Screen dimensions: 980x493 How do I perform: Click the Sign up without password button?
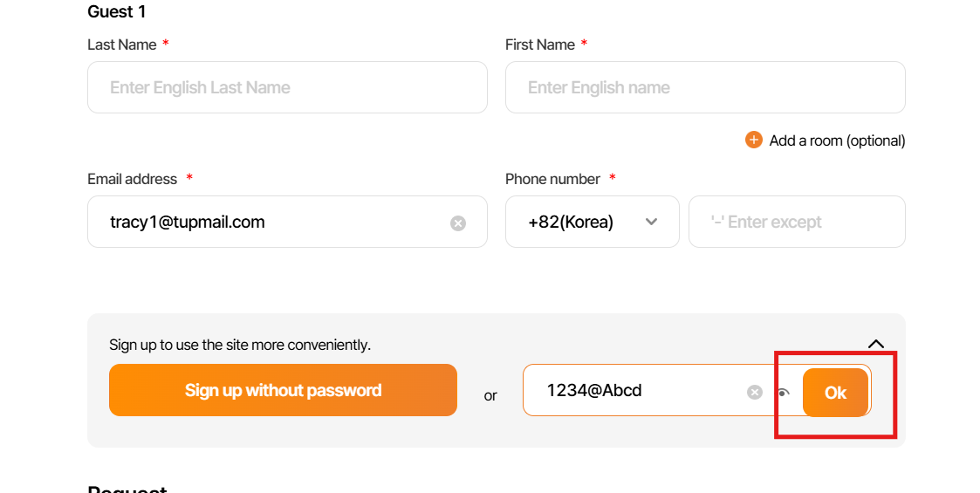click(x=283, y=390)
